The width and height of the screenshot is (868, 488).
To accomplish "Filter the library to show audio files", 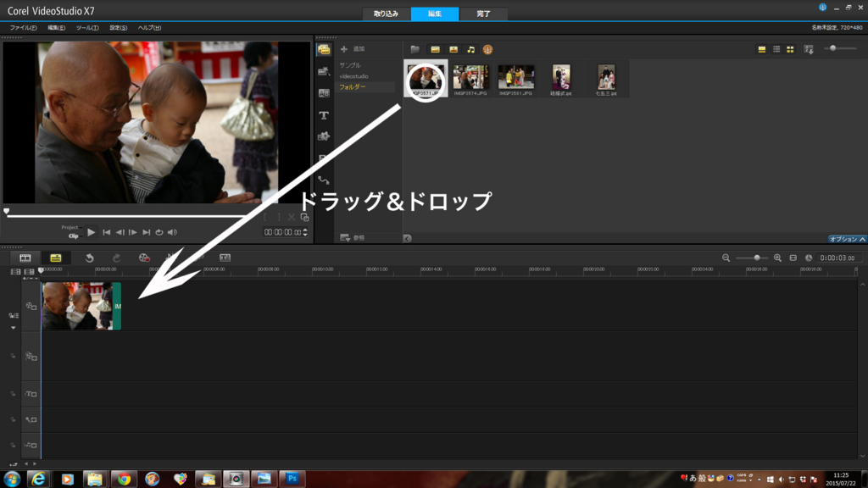I will [x=471, y=49].
